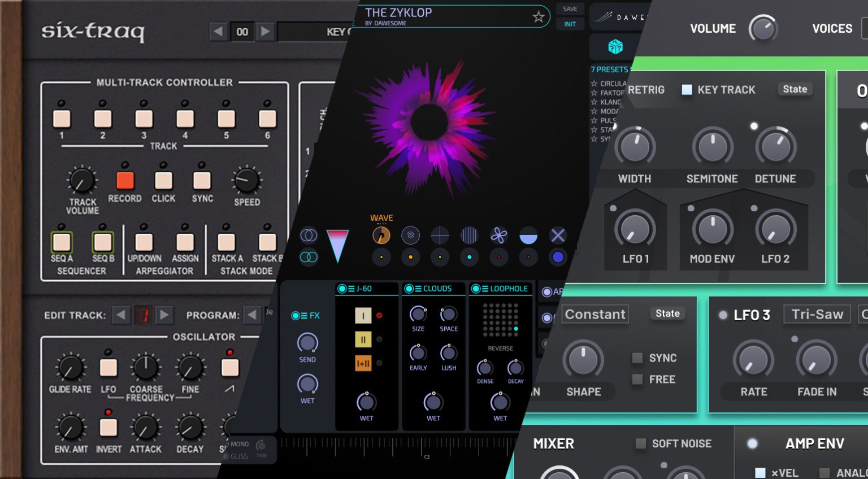Select the crosshair modifier icon
The width and height of the screenshot is (868, 479).
point(440,236)
